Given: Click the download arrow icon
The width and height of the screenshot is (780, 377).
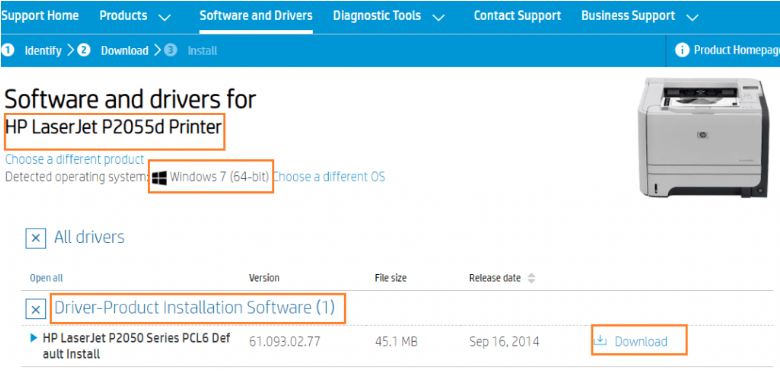Looking at the screenshot, I should pyautogui.click(x=601, y=341).
